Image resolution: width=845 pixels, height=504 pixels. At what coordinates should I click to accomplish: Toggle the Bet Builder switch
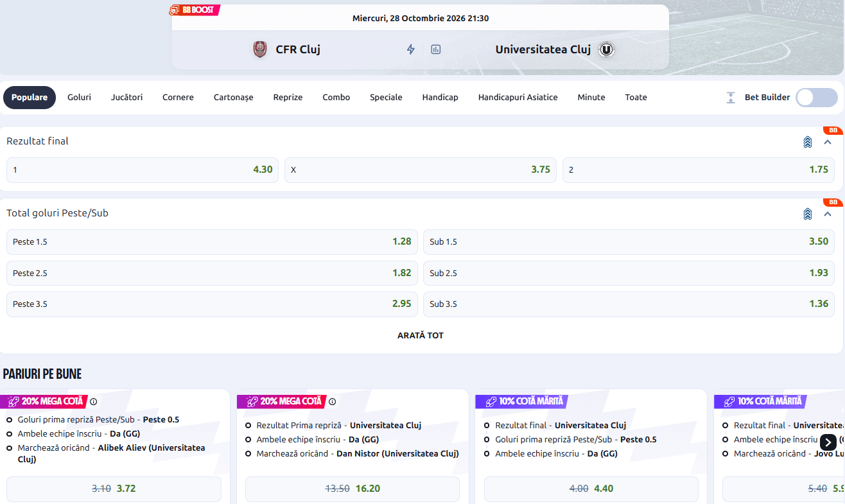click(817, 98)
